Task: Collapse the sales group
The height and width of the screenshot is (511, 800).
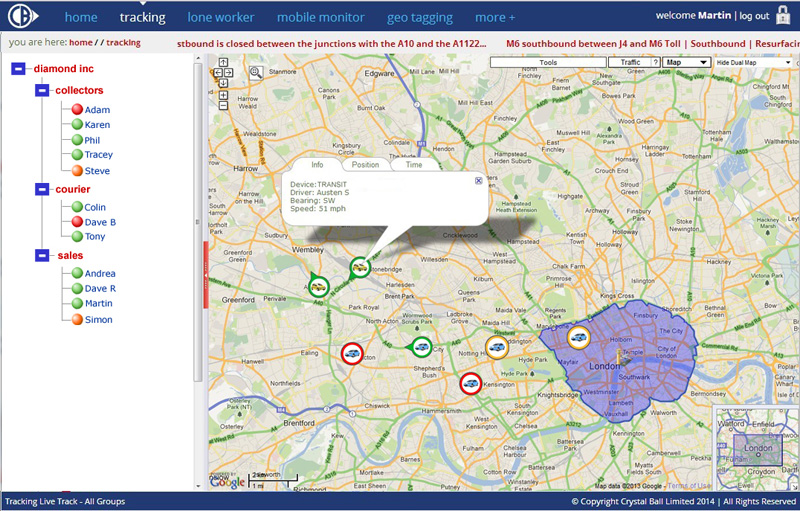Action: tap(42, 256)
